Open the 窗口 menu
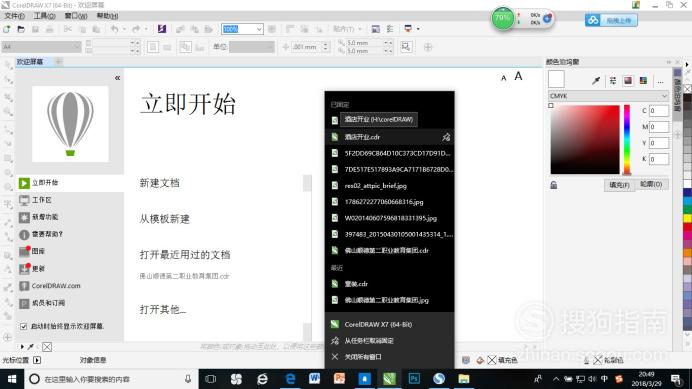This screenshot has height=389, width=692. coord(76,16)
